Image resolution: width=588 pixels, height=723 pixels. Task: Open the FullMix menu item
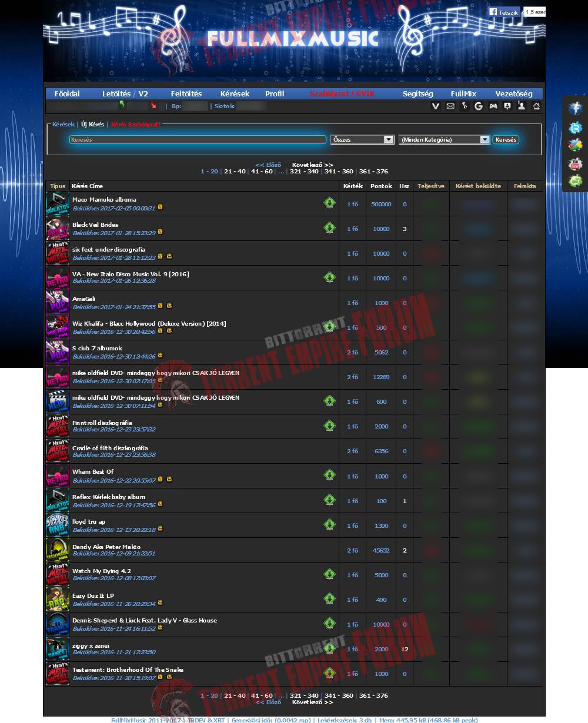tap(463, 93)
